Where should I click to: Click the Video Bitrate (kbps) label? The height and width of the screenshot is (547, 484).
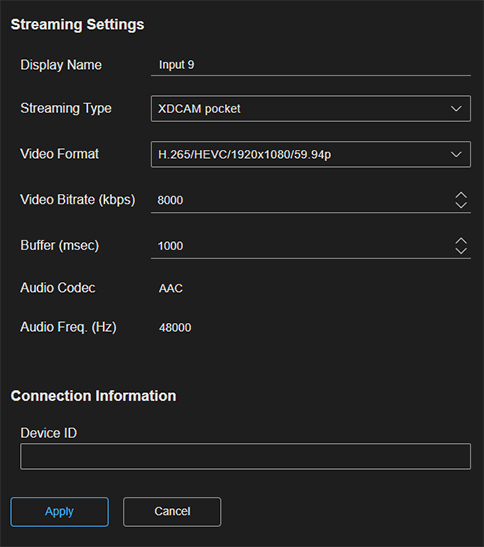pos(78,200)
